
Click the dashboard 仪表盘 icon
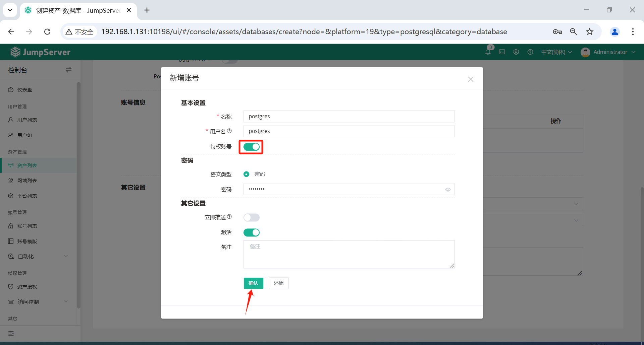click(x=11, y=90)
